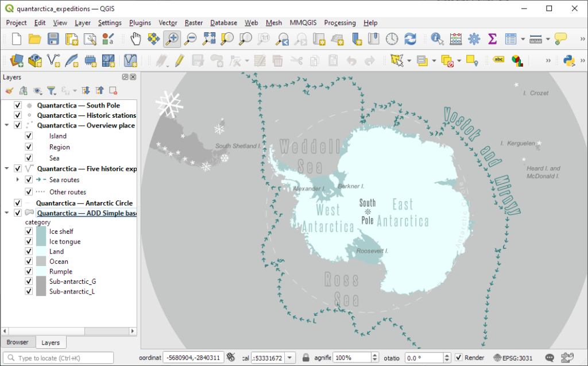Open attribute table dropdown arrow
Screen dimensions: 588x366
(x=523, y=38)
